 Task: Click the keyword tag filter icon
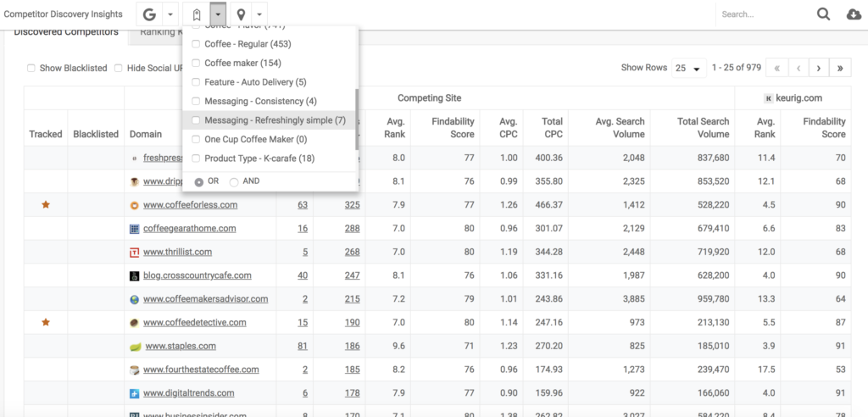[x=197, y=14]
